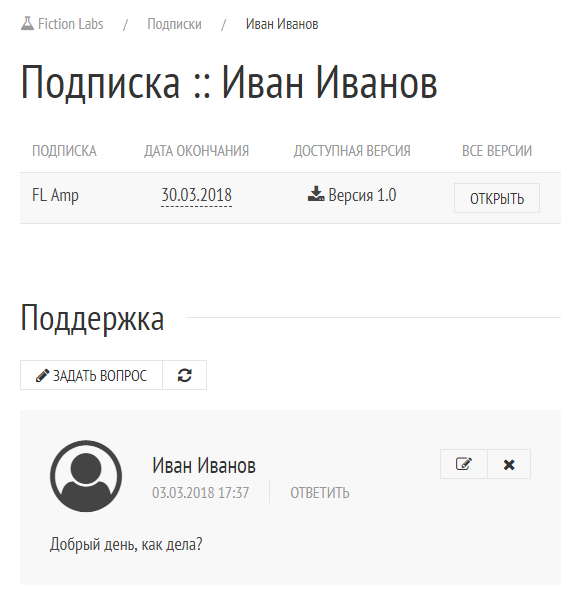The width and height of the screenshot is (572, 603).
Task: Go to Подписки breadcrumb
Action: click(174, 24)
